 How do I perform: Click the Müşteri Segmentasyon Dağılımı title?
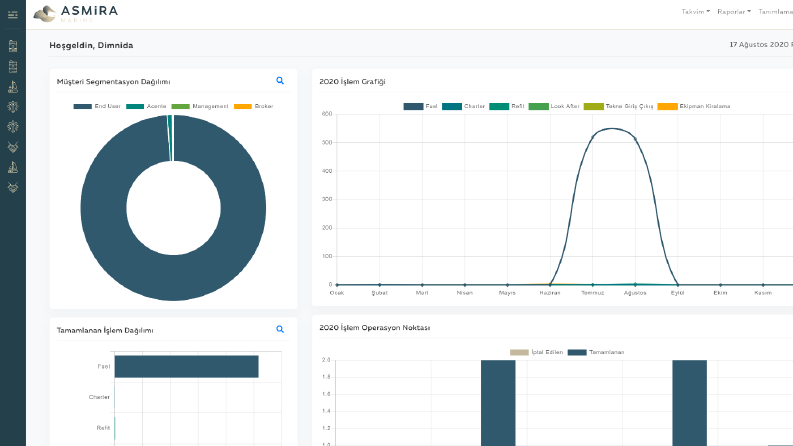[x=113, y=81]
